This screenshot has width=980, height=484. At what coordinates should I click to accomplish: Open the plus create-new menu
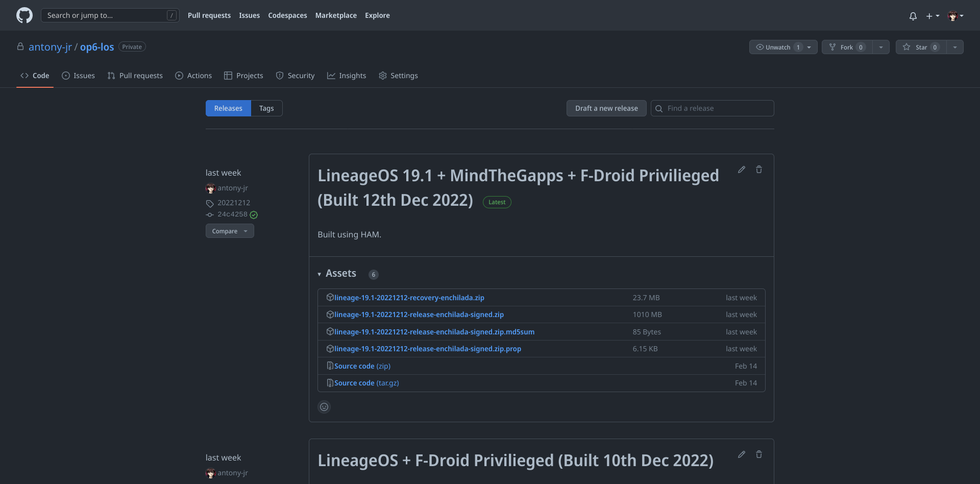(x=933, y=16)
